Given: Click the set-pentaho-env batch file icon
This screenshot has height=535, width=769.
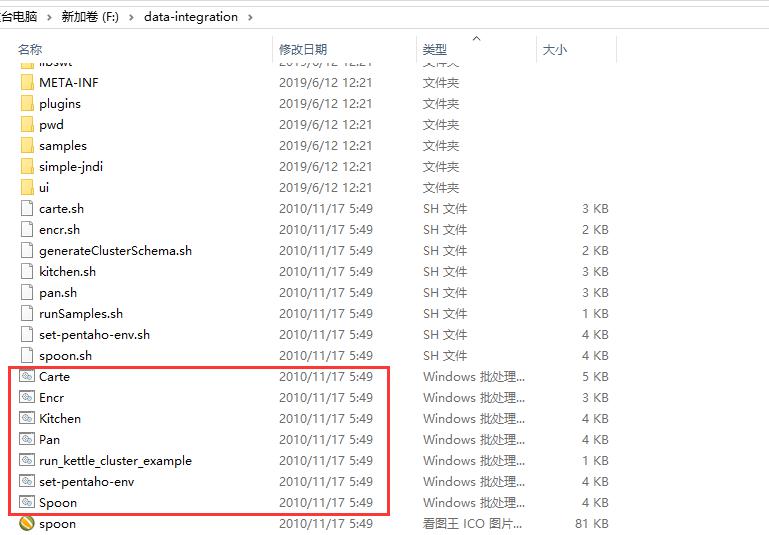Looking at the screenshot, I should coord(27,482).
